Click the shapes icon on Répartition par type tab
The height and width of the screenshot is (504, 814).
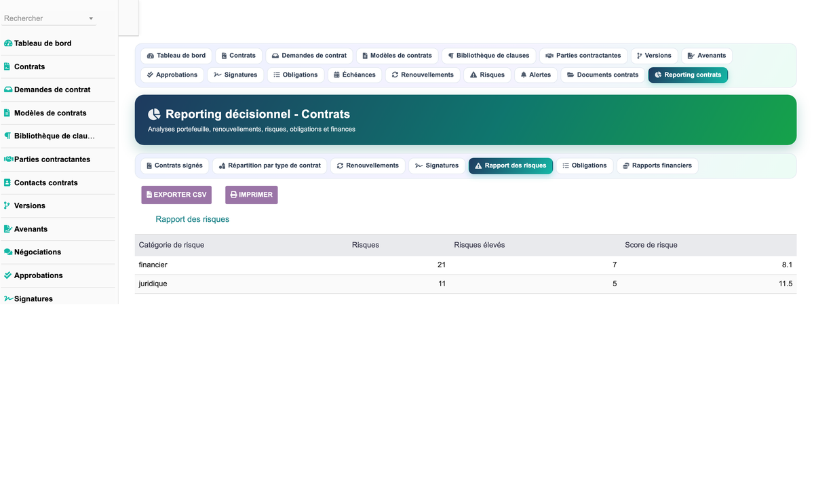pyautogui.click(x=222, y=166)
